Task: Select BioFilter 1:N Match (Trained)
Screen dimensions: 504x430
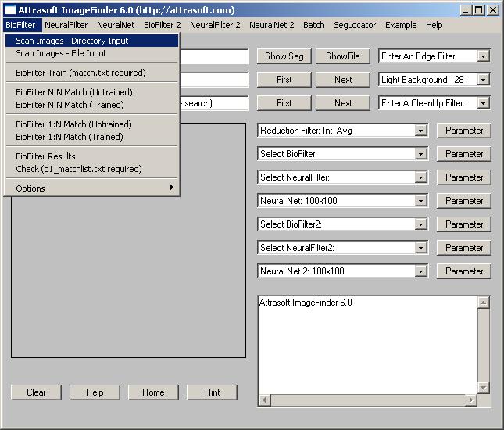Action: click(69, 137)
